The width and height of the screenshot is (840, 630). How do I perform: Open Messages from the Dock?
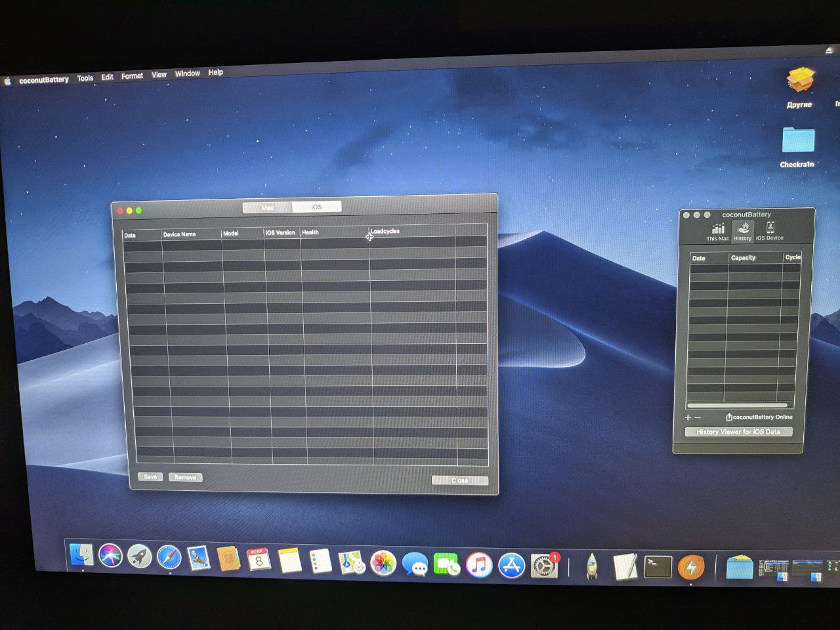point(415,564)
